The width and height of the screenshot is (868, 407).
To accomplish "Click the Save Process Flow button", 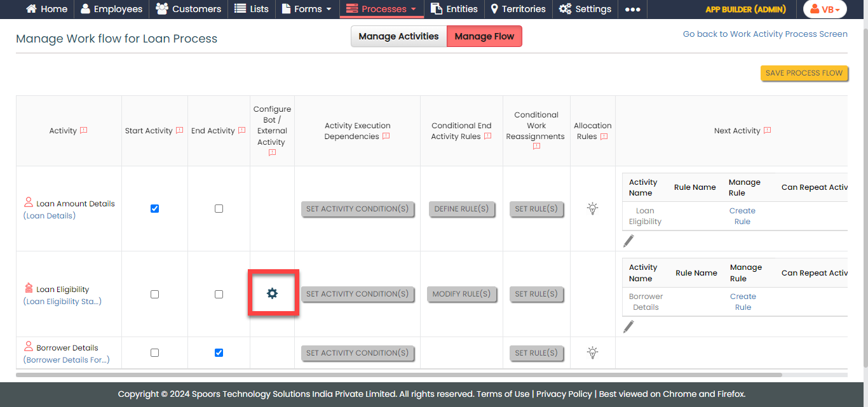I will (804, 73).
